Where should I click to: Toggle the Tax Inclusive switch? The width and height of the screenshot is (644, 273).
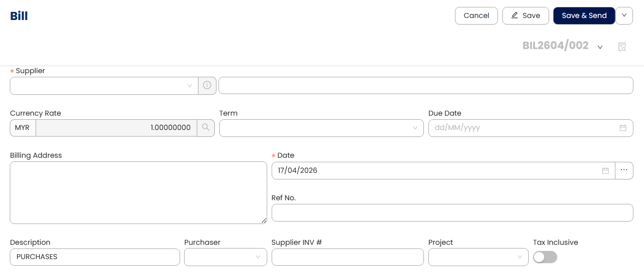[545, 257]
